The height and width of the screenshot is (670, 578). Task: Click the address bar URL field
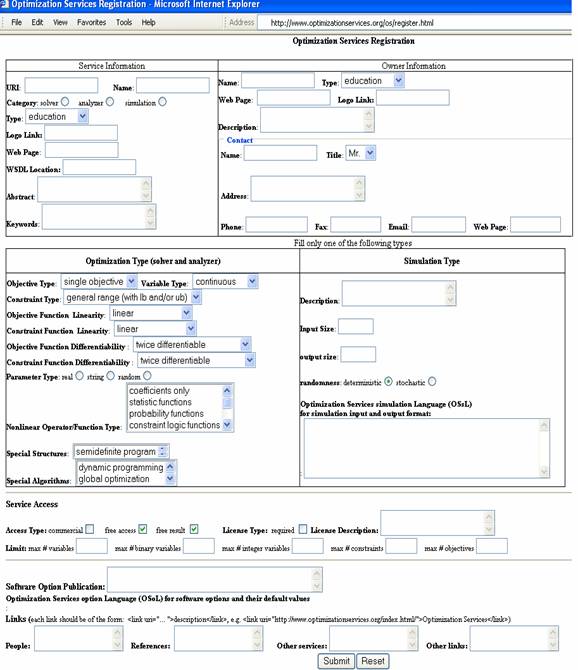pyautogui.click(x=414, y=23)
